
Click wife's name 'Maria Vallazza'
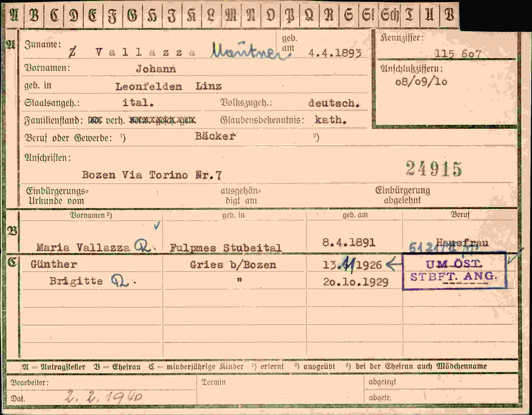click(83, 248)
